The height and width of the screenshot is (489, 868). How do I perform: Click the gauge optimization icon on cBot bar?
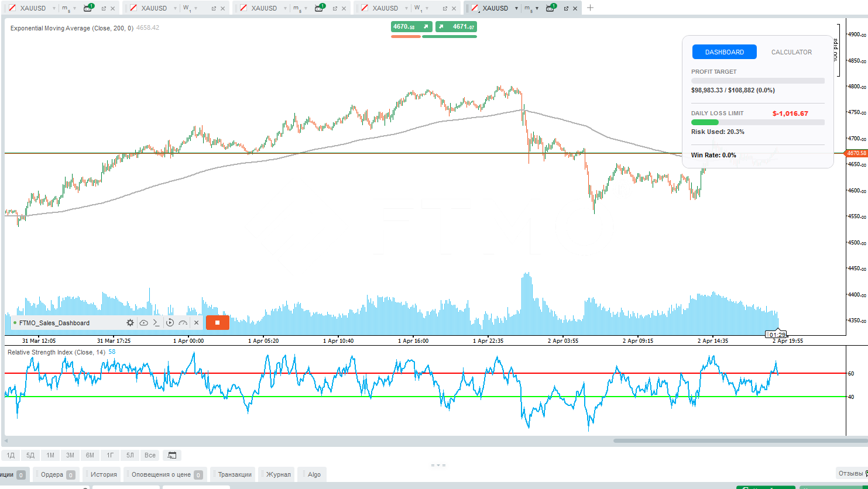pos(183,323)
